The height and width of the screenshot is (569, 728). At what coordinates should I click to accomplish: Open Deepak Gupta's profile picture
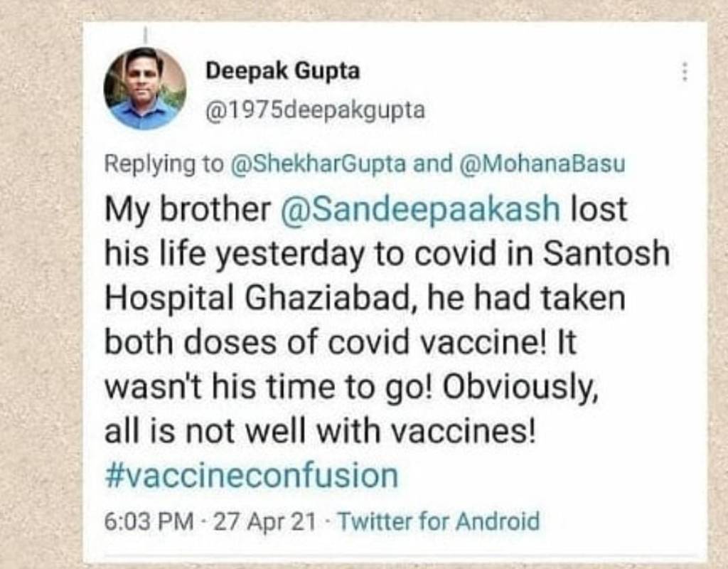[145, 89]
